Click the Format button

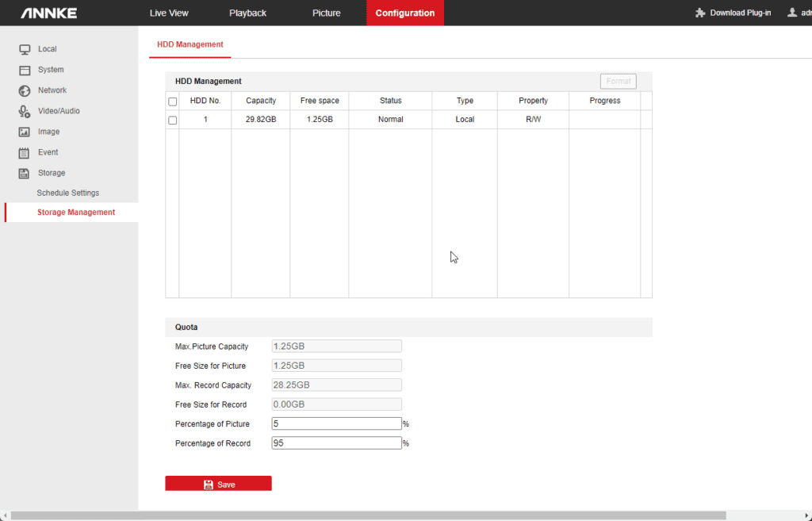point(618,81)
